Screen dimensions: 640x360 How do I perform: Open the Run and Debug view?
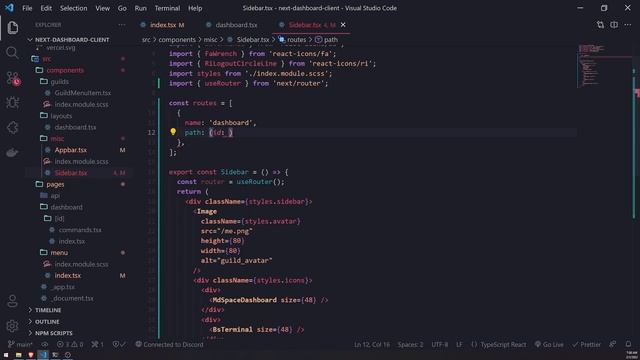tap(12, 102)
